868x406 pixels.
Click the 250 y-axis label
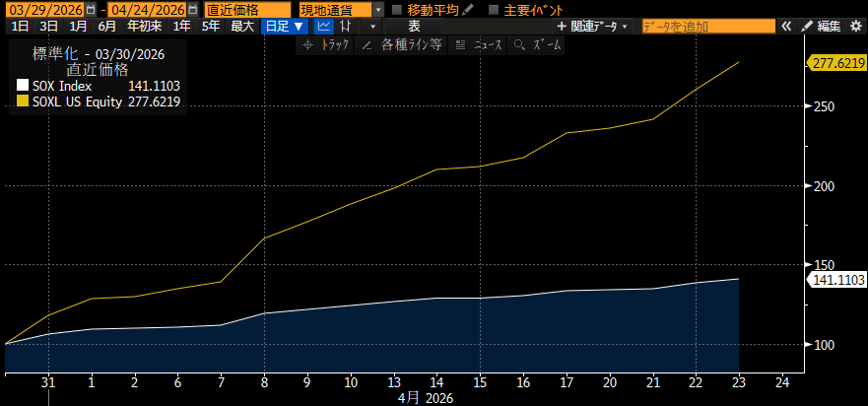(x=825, y=106)
